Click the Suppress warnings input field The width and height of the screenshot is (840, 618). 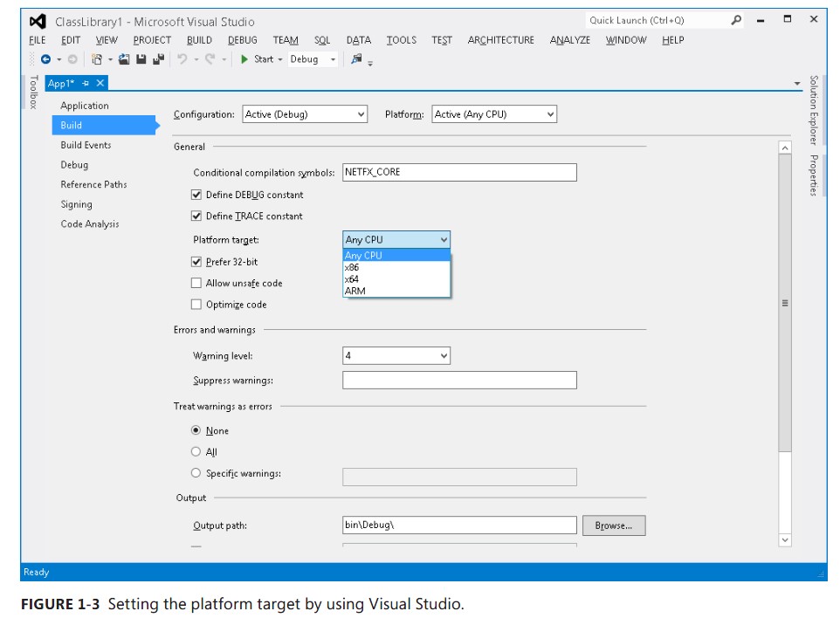[x=459, y=380]
